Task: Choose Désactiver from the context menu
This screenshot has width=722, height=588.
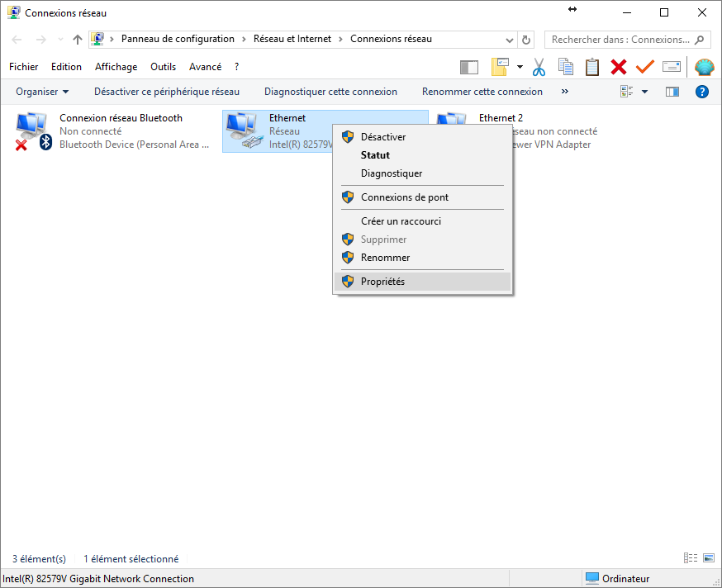Action: coord(383,137)
